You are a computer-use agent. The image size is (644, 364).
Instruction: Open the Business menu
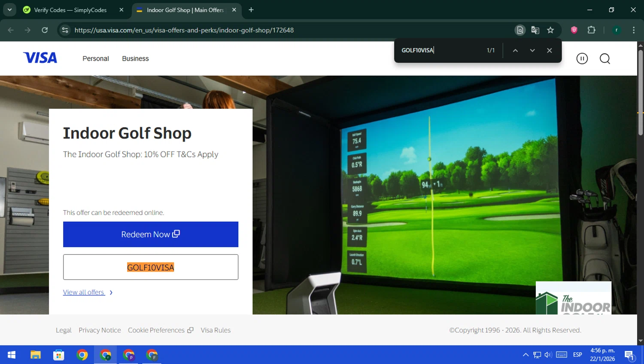pos(135,58)
